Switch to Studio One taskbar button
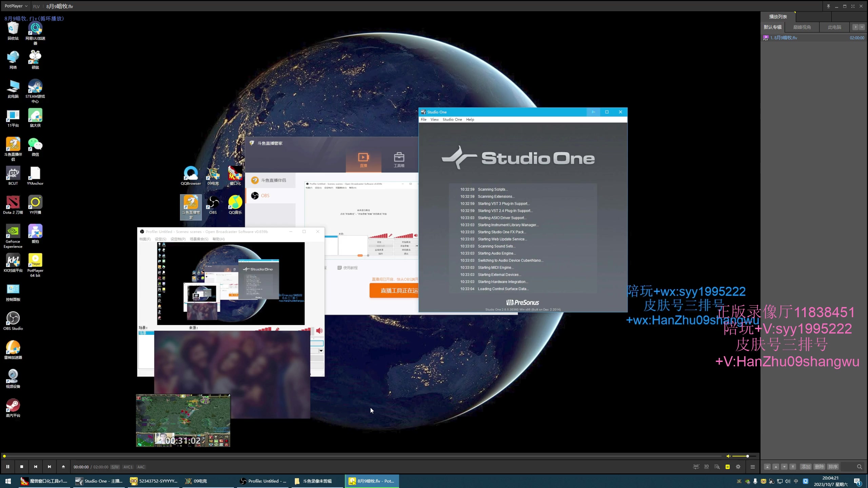This screenshot has width=868, height=488. tap(99, 481)
